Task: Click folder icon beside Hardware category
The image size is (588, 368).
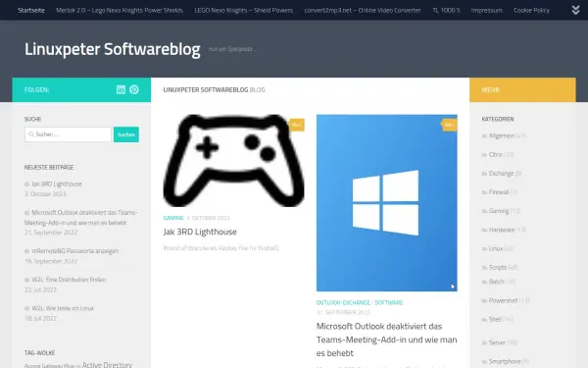Action: 484,230
